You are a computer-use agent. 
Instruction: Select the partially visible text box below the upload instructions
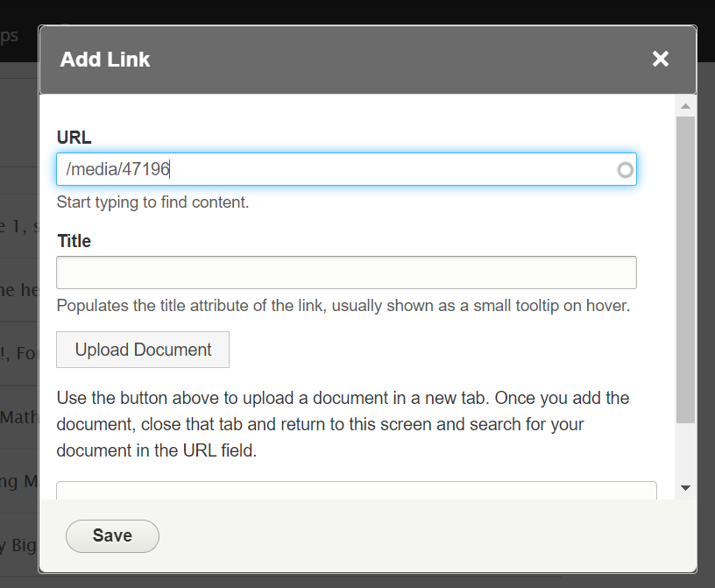click(x=357, y=490)
